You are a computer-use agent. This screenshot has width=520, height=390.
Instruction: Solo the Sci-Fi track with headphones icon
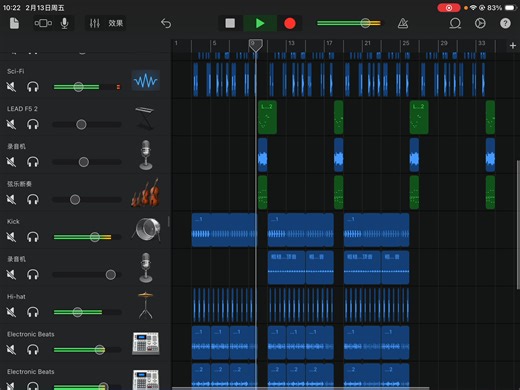(33, 87)
